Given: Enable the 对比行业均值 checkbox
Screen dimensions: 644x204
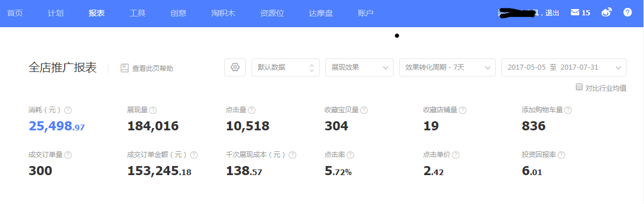Looking at the screenshot, I should tap(579, 87).
